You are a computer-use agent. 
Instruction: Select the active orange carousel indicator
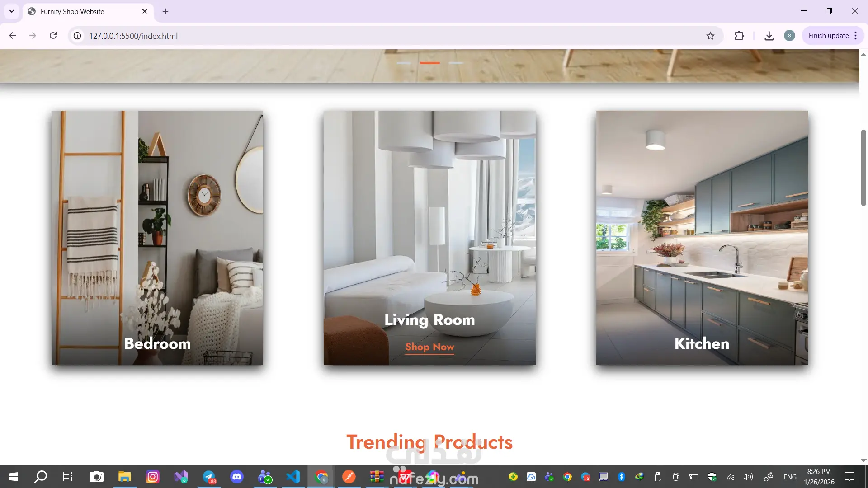429,63
